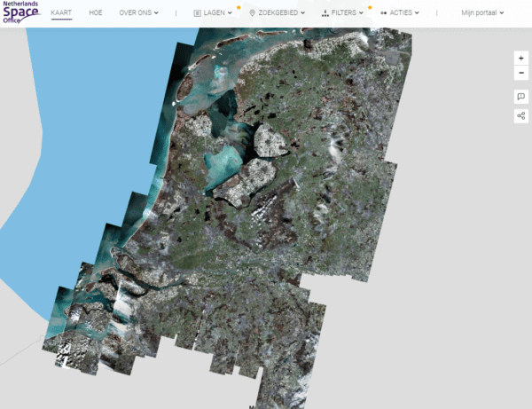Click the ZOEKGEBIED location pin icon
532x409 pixels.
(x=252, y=13)
